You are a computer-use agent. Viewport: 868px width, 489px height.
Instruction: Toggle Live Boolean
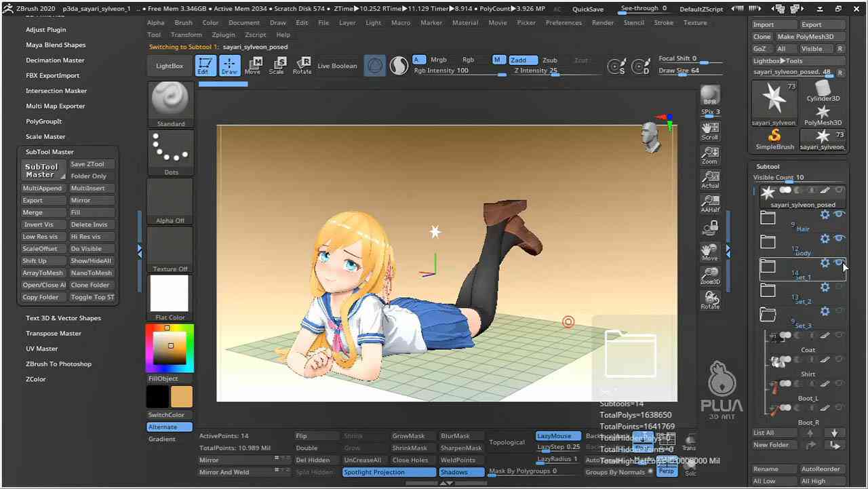[337, 66]
